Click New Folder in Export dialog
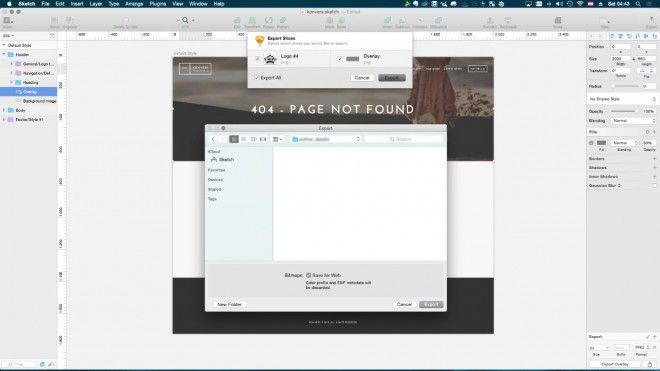Screen dimensions: 660x371 229,304
